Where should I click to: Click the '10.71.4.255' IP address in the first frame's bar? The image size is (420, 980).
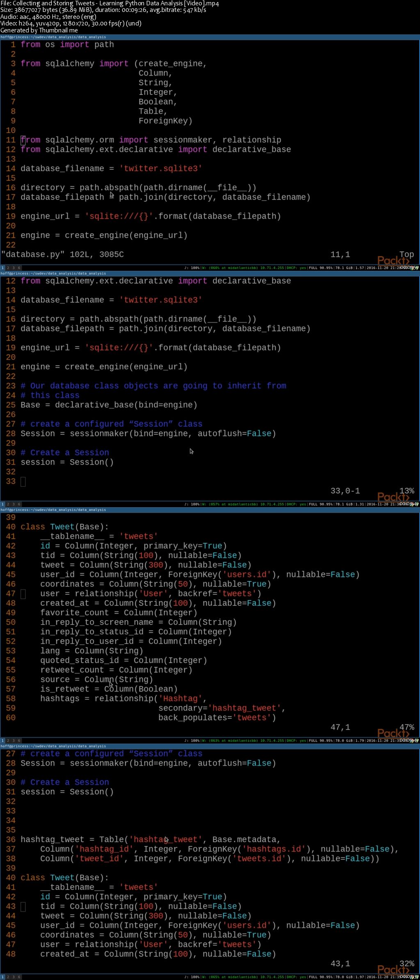coord(272,268)
